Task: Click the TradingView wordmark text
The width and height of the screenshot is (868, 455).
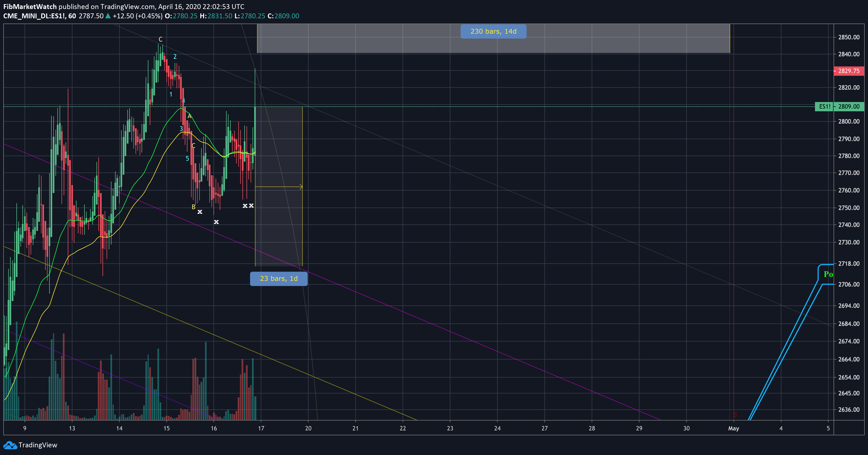Action: tap(38, 445)
